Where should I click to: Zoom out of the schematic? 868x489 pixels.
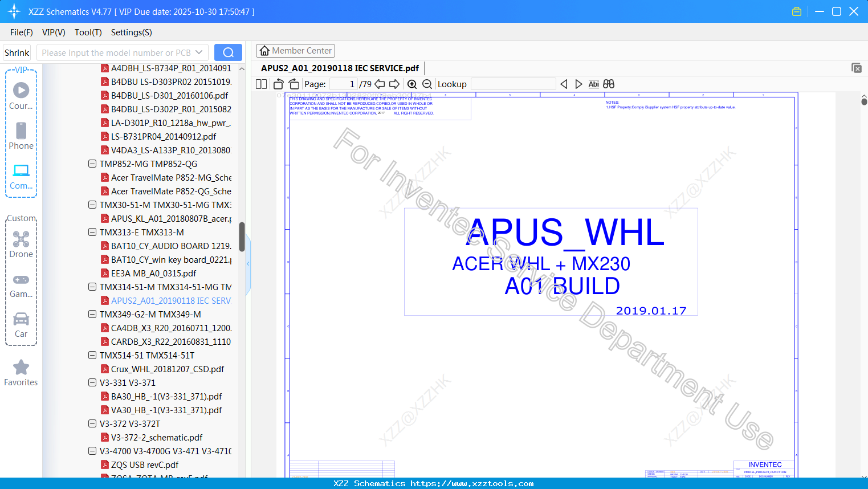click(x=427, y=84)
